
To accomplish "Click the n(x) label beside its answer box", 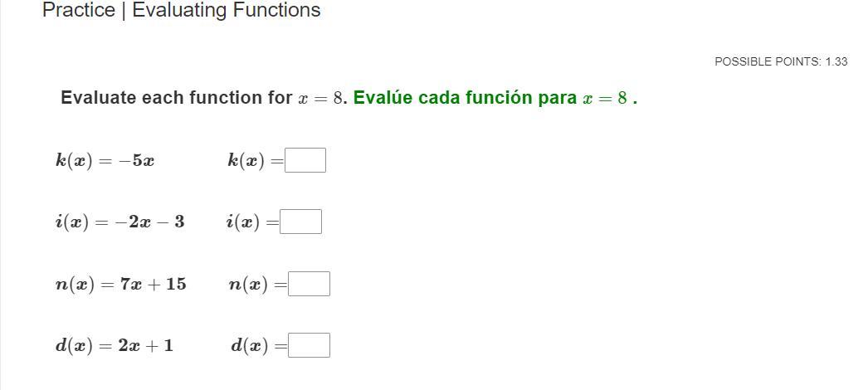I will click(248, 284).
